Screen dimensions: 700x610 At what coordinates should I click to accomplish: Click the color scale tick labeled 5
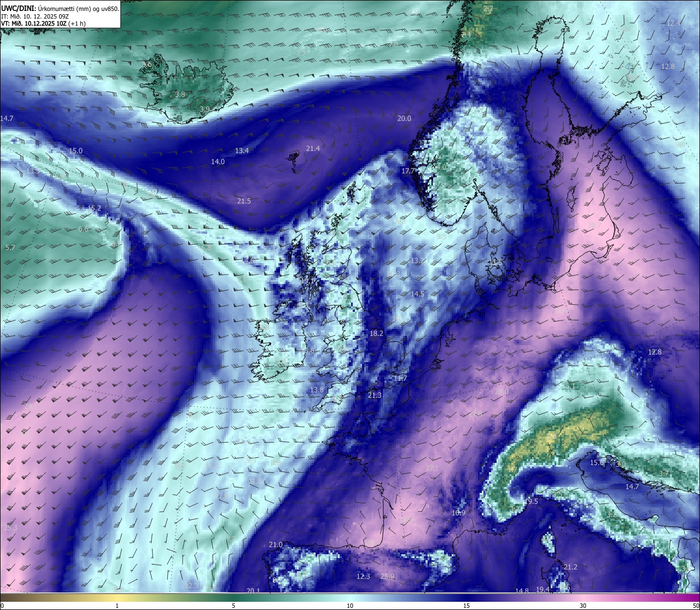coord(234,606)
